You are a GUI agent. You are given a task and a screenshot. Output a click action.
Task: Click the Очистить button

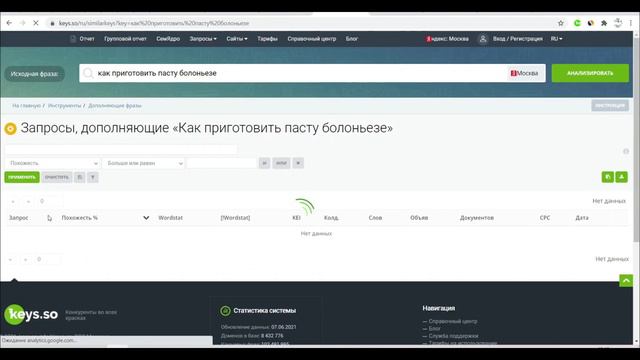click(x=57, y=177)
